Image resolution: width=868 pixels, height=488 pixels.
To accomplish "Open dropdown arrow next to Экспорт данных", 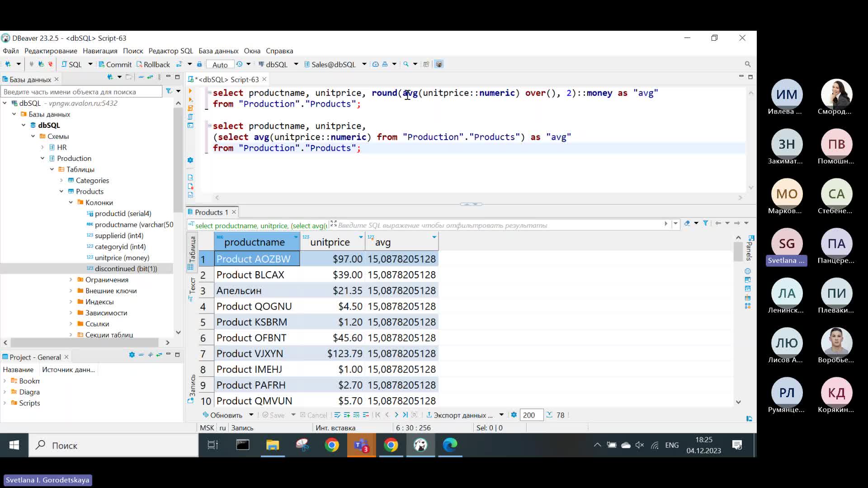I will (x=501, y=415).
